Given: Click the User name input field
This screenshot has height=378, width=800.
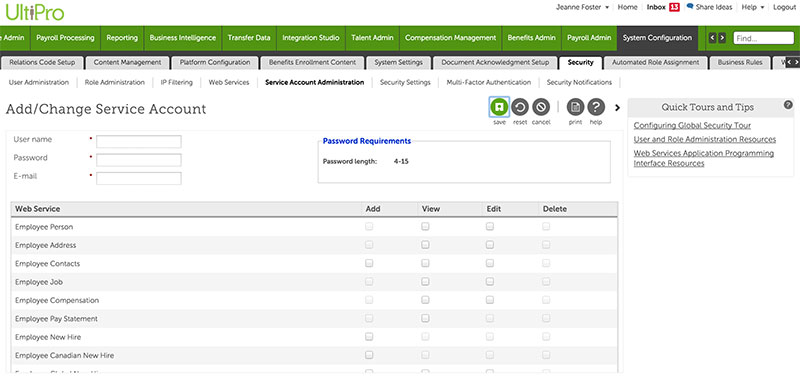Looking at the screenshot, I should pyautogui.click(x=139, y=141).
